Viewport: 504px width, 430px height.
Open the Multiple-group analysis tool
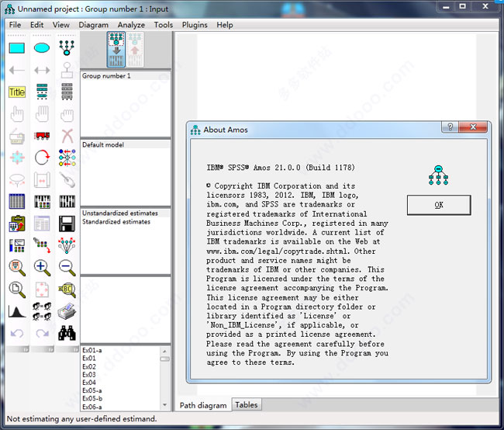pos(42,311)
